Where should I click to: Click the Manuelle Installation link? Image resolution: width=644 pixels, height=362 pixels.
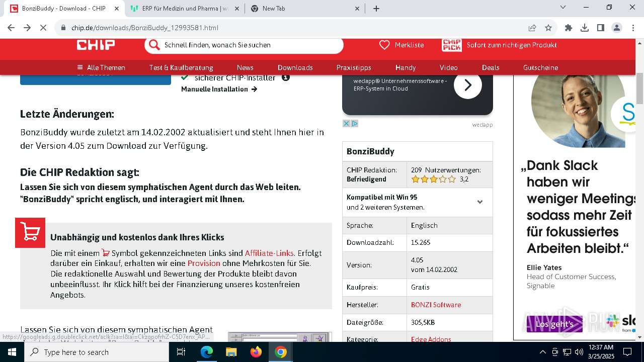[219, 89]
